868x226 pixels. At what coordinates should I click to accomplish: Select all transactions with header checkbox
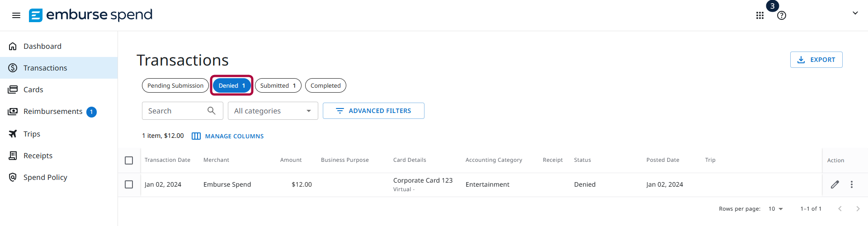tap(129, 160)
